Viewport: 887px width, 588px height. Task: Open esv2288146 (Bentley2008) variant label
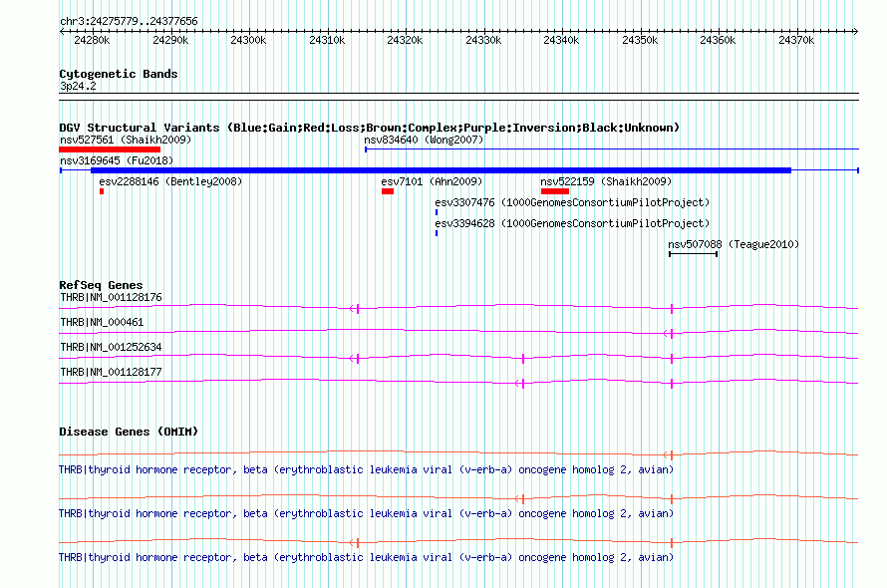pos(170,181)
